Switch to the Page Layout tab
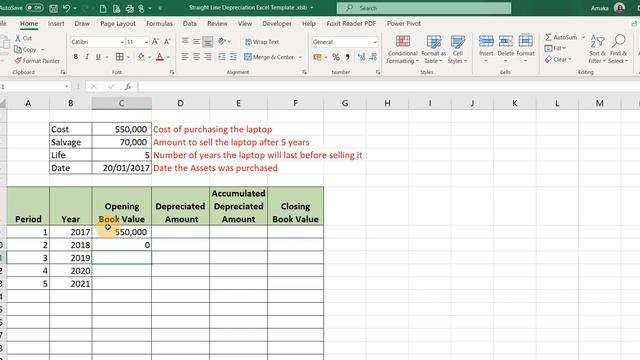The image size is (640, 360). (x=118, y=24)
